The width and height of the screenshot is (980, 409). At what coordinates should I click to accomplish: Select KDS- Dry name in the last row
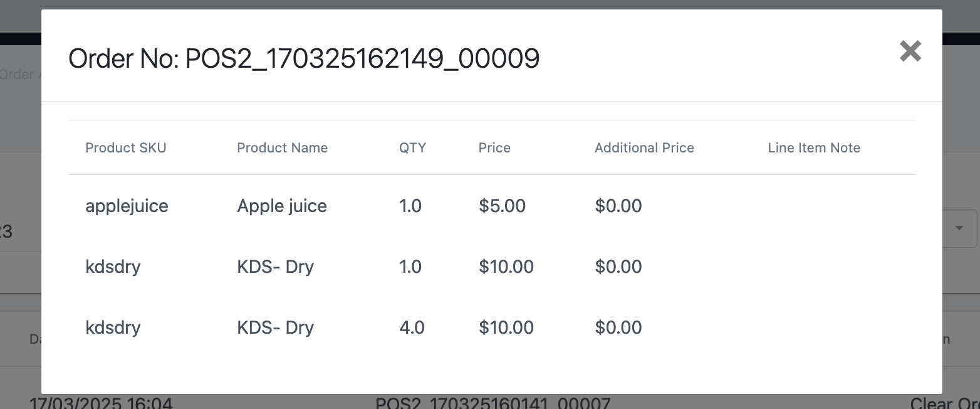point(275,327)
